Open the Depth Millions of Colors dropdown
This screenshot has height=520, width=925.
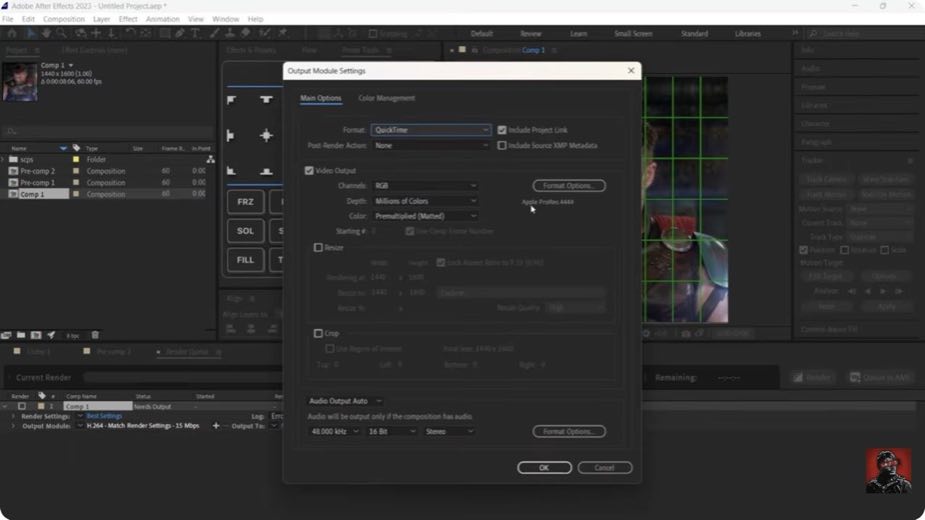tap(425, 201)
